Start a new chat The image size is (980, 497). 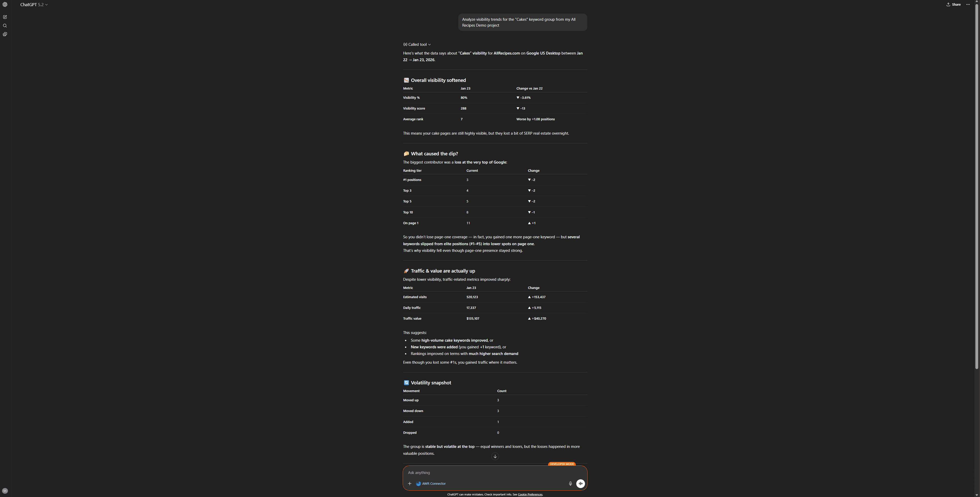click(5, 17)
